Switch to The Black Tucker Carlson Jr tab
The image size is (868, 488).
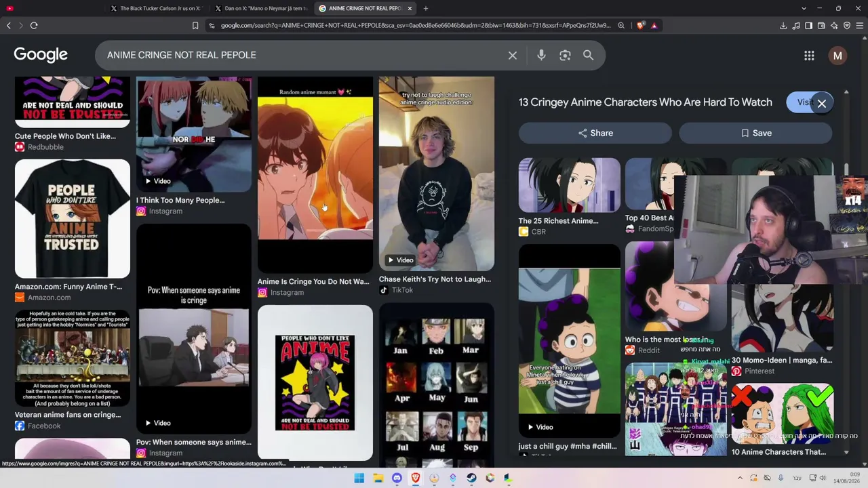(157, 8)
